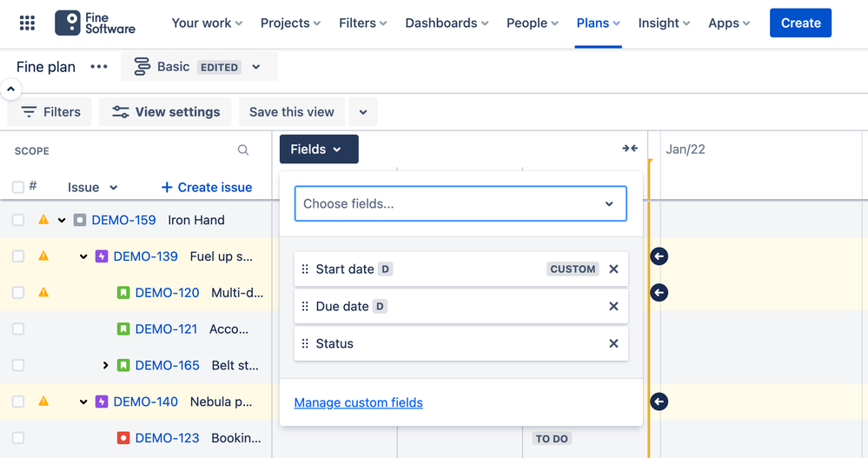Open the Plans menu
Image resolution: width=868 pixels, height=458 pixels.
(x=598, y=23)
